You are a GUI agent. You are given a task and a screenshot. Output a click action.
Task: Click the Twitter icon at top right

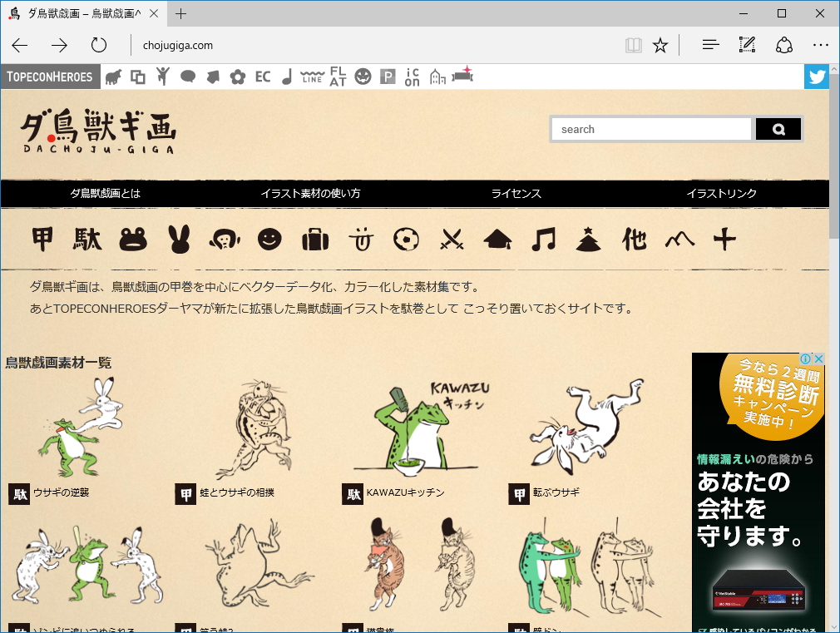pyautogui.click(x=816, y=76)
